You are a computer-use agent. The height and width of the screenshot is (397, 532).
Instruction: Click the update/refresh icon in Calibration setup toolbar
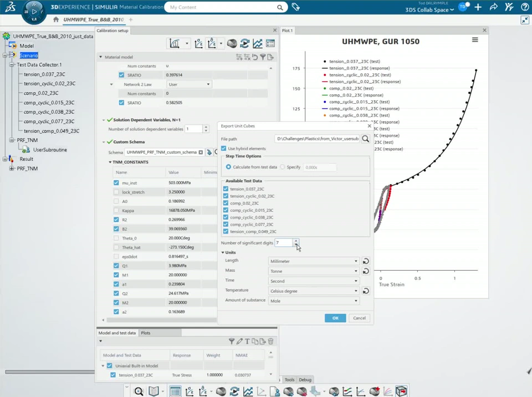coord(244,43)
